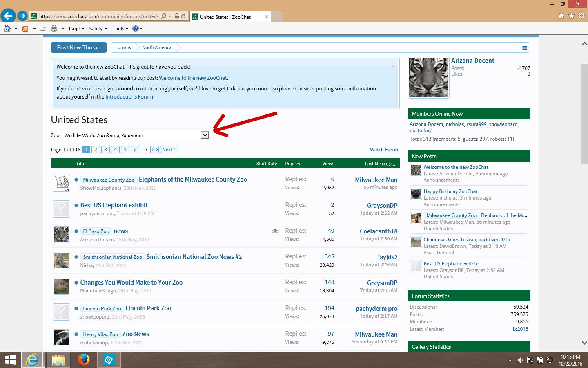Click the browser Back arrow button

8,16
